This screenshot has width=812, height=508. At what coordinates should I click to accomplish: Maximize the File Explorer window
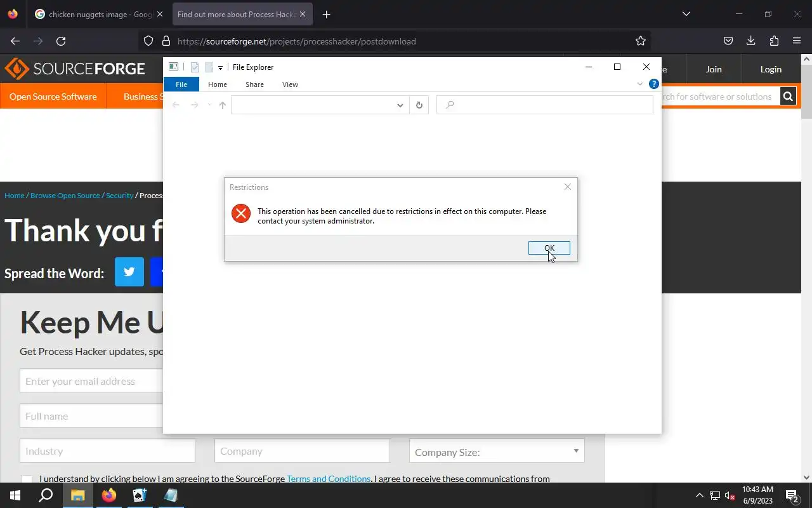617,67
